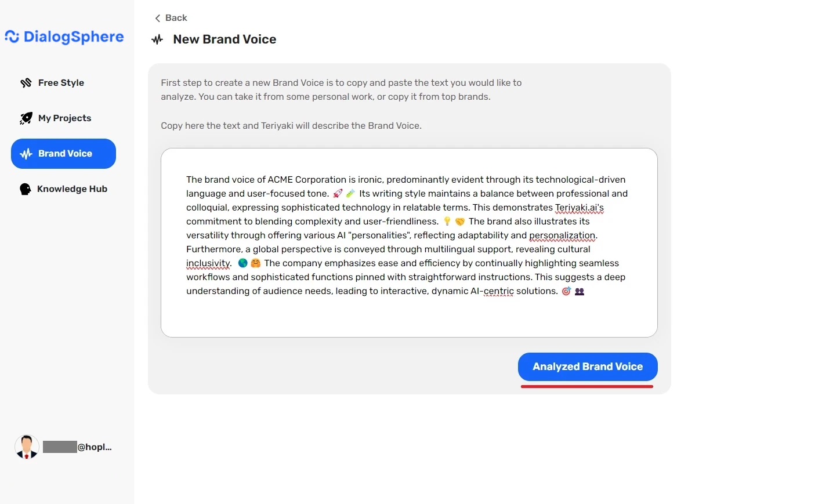The width and height of the screenshot is (822, 504).
Task: Select the waveform icon on Brand Voice button
Action: coord(26,154)
